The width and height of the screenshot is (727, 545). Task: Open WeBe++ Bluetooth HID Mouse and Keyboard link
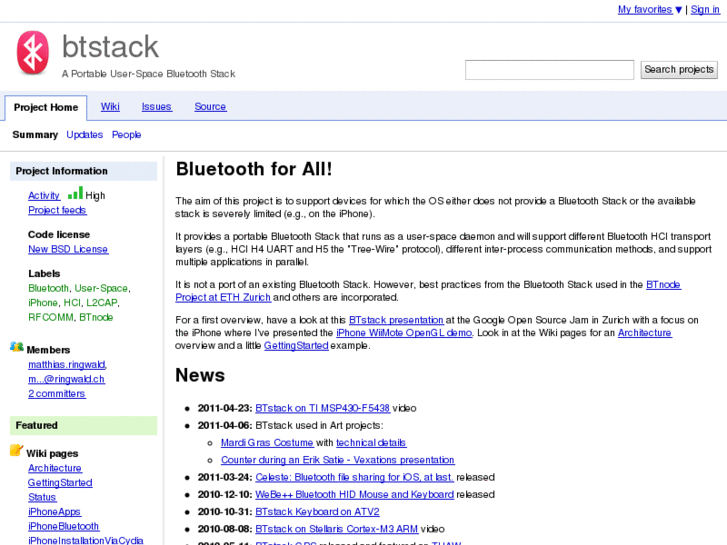click(355, 494)
